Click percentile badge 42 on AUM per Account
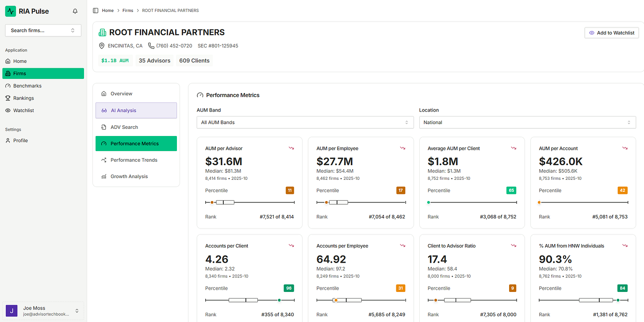Screen dimensions: 644x322 point(623,190)
